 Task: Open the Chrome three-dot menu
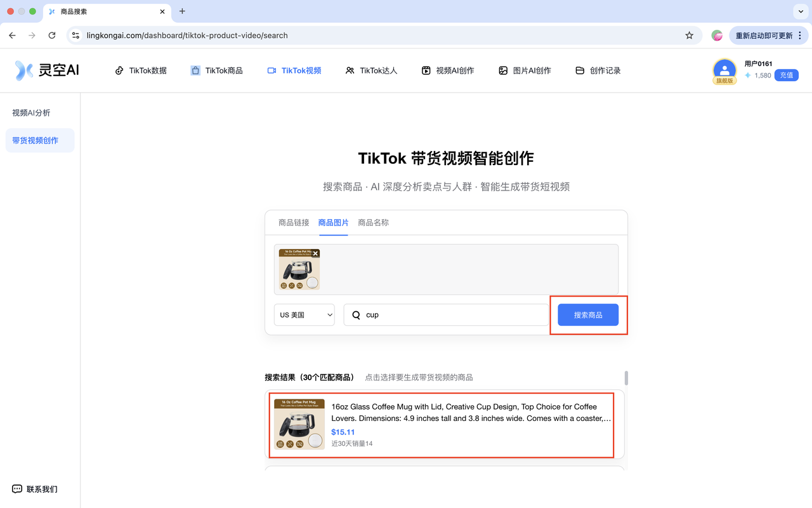pyautogui.click(x=801, y=36)
